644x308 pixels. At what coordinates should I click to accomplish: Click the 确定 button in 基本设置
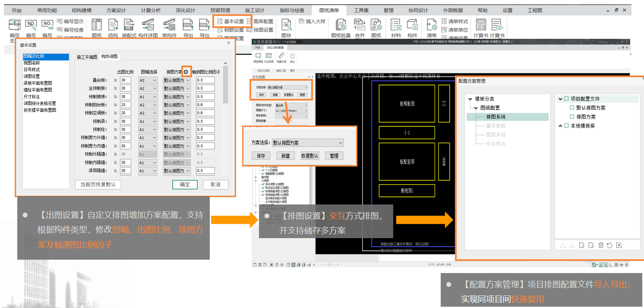[x=185, y=185]
